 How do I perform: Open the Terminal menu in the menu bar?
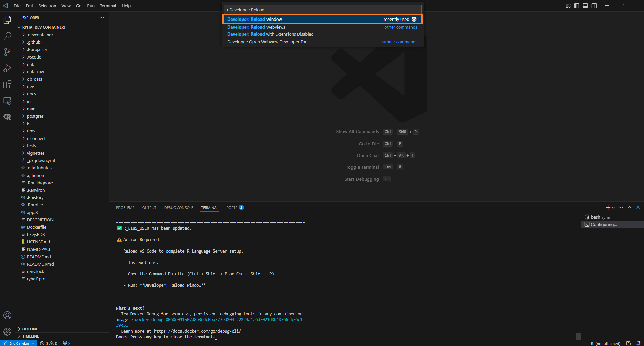click(108, 6)
